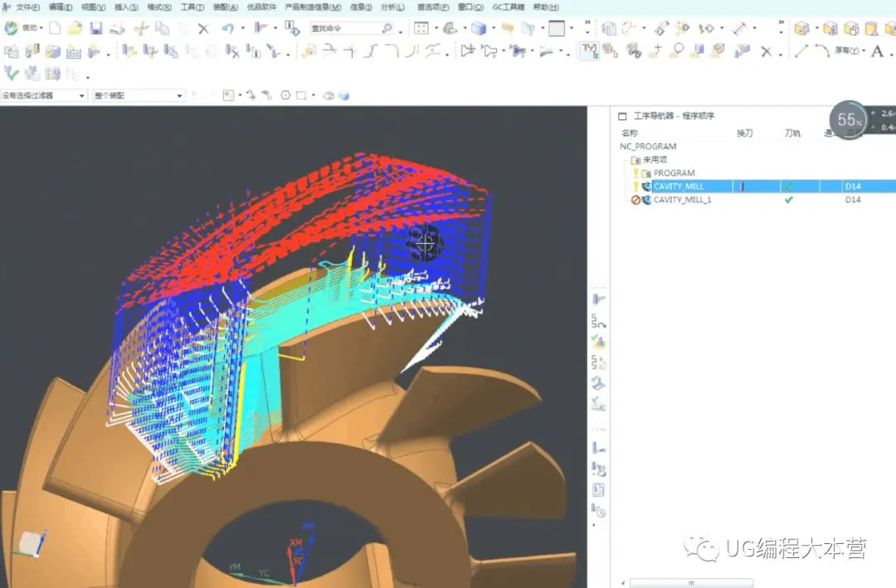Undo with the blue curved arrow

[x=228, y=28]
